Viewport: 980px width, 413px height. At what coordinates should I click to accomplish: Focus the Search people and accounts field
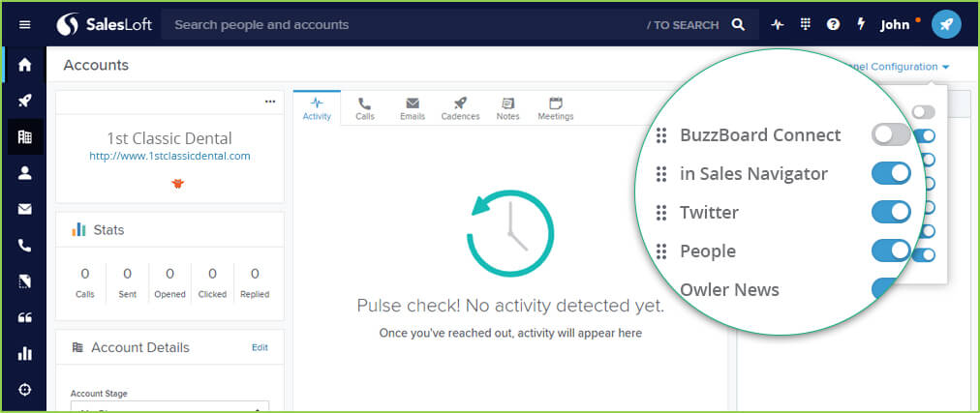pyautogui.click(x=459, y=25)
